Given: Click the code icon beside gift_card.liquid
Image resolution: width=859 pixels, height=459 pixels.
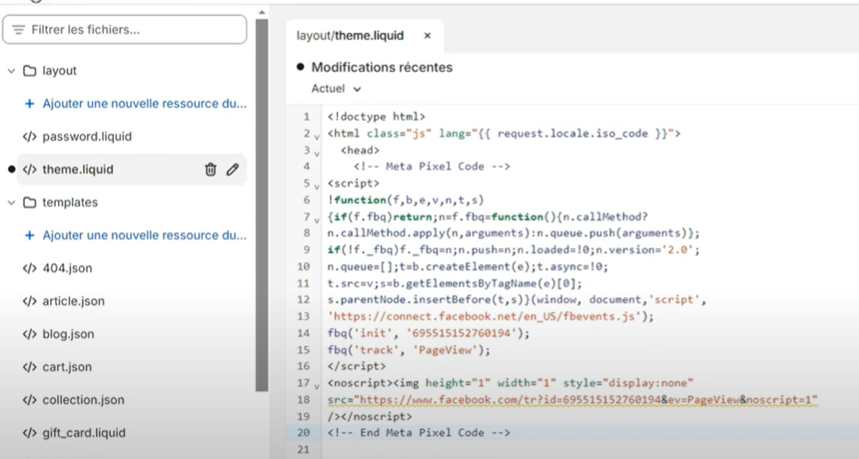Looking at the screenshot, I should point(30,432).
